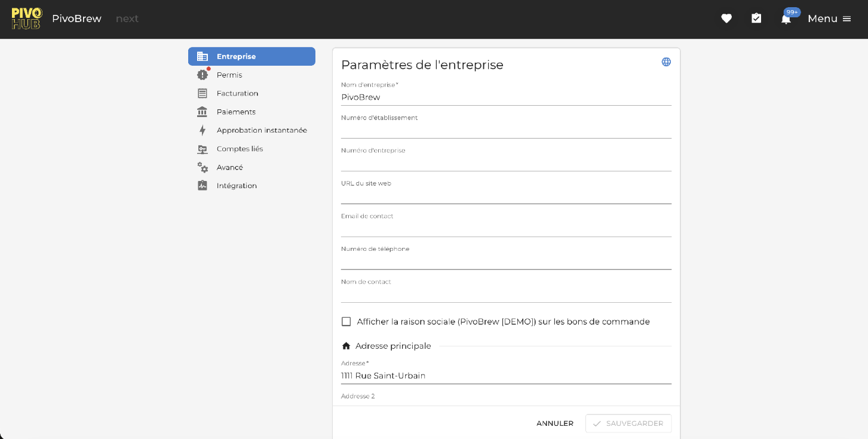Click the globe language icon
868x439 pixels.
666,62
